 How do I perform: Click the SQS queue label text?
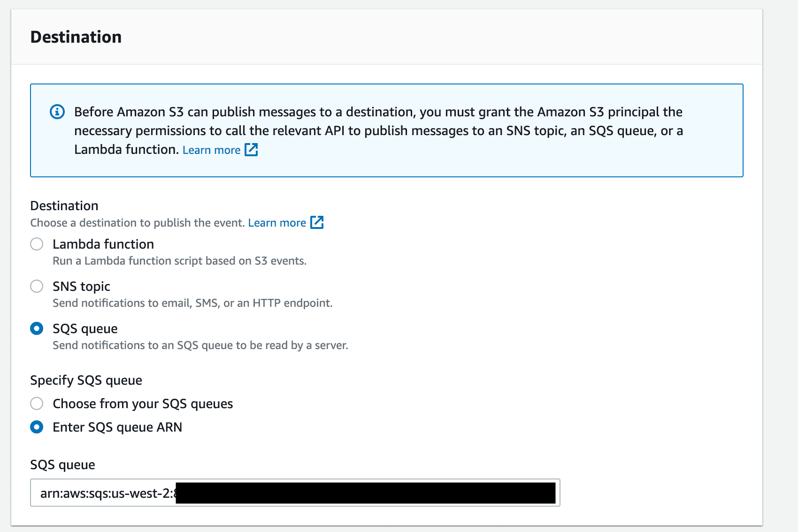click(85, 328)
